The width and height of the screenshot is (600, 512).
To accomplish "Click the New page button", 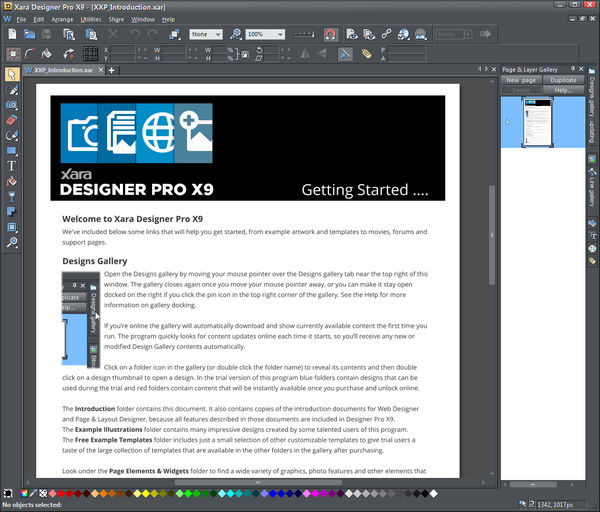I will [521, 80].
